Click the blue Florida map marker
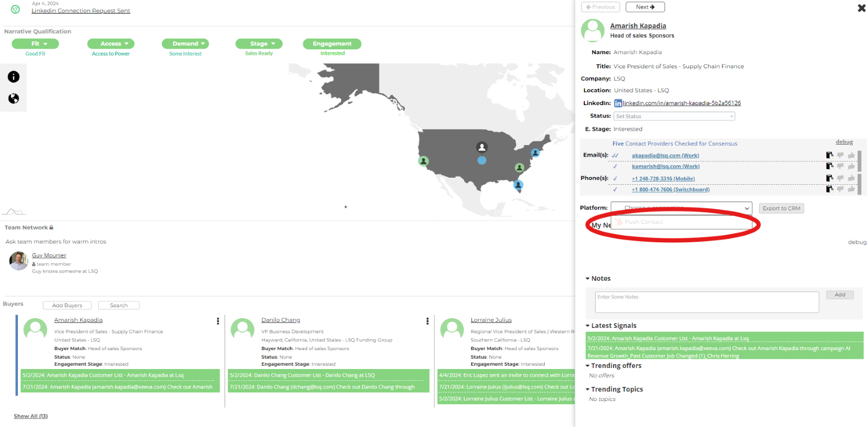This screenshot has height=427, width=868. 519,185
